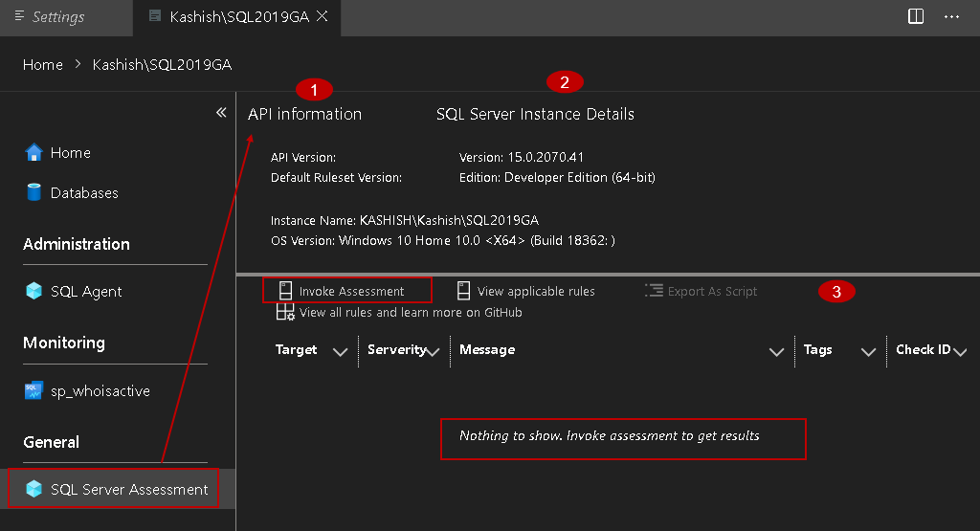
Task: Open the more actions ellipsis menu
Action: coord(951,16)
